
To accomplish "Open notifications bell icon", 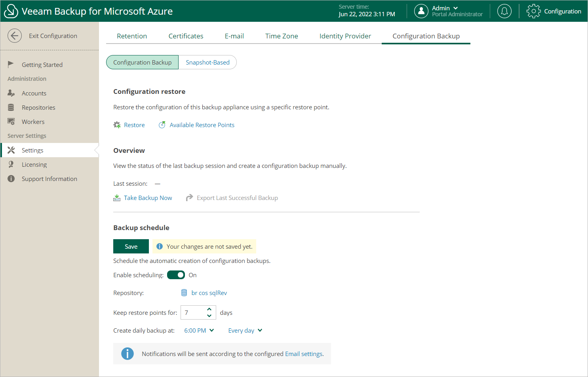I will point(504,11).
